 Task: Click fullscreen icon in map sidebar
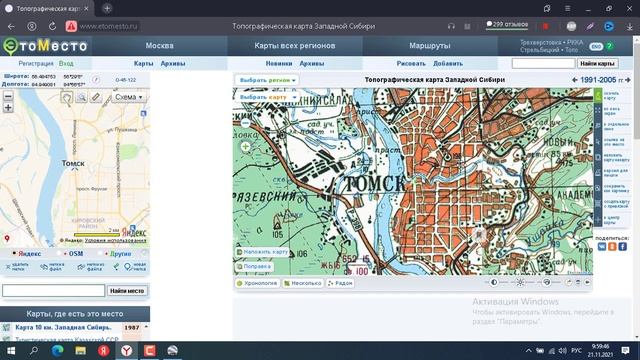tap(598, 111)
